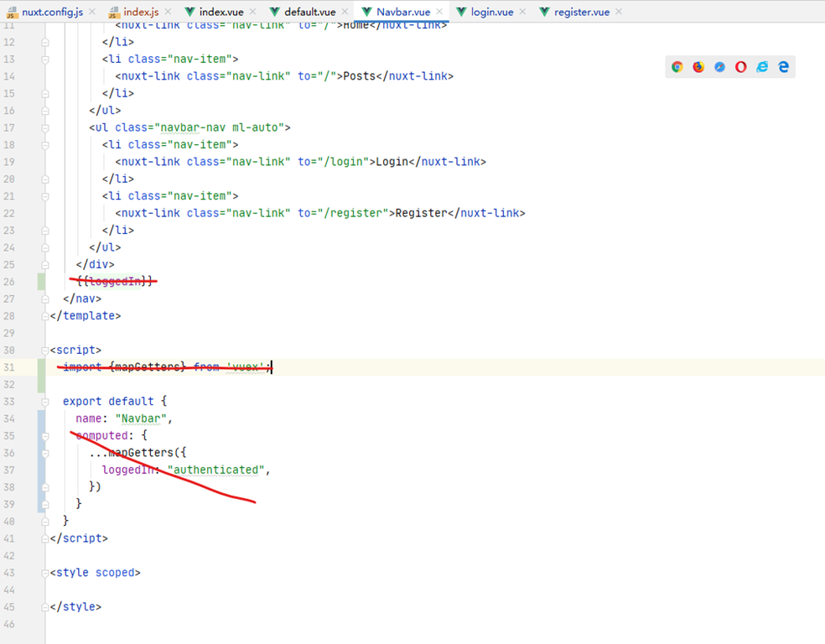Image resolution: width=825 pixels, height=644 pixels.
Task: Click the 'vuex' string on line 31
Action: 245,366
